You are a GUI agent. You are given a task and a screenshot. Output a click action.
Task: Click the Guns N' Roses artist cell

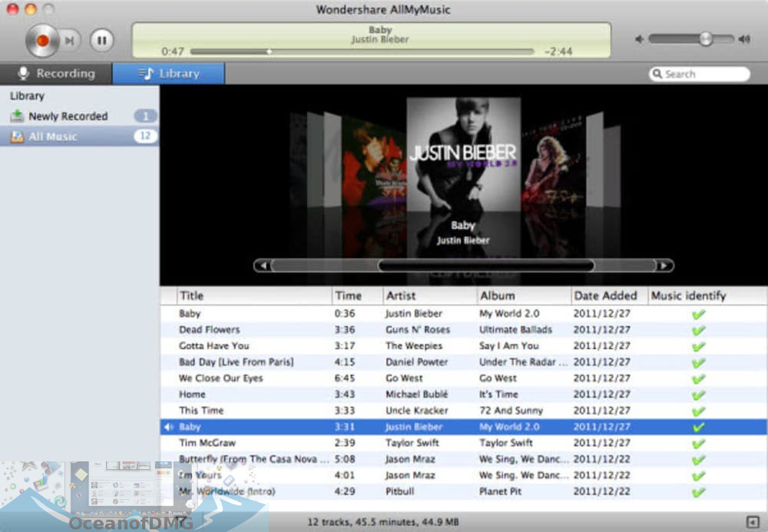click(418, 330)
